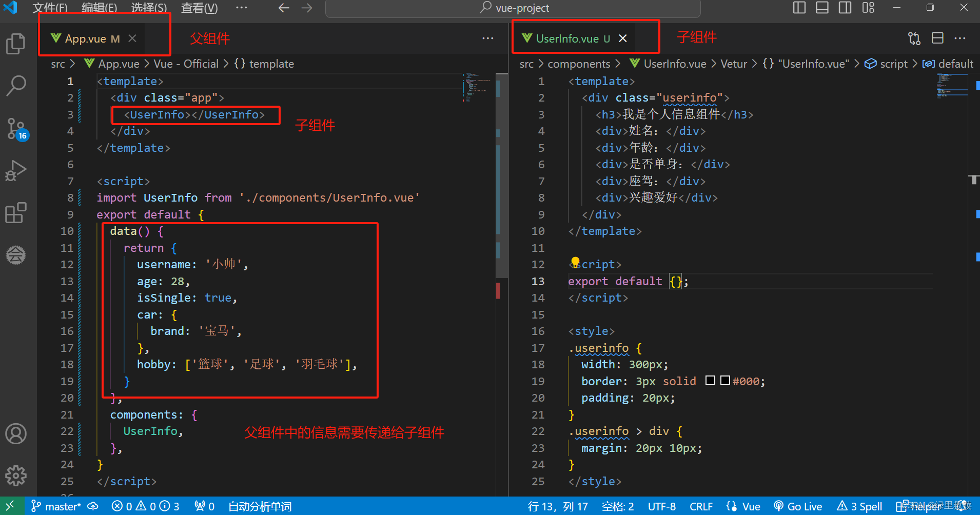Viewport: 980px width, 515px height.
Task: Switch to the App.vue editor tab
Action: (x=85, y=38)
